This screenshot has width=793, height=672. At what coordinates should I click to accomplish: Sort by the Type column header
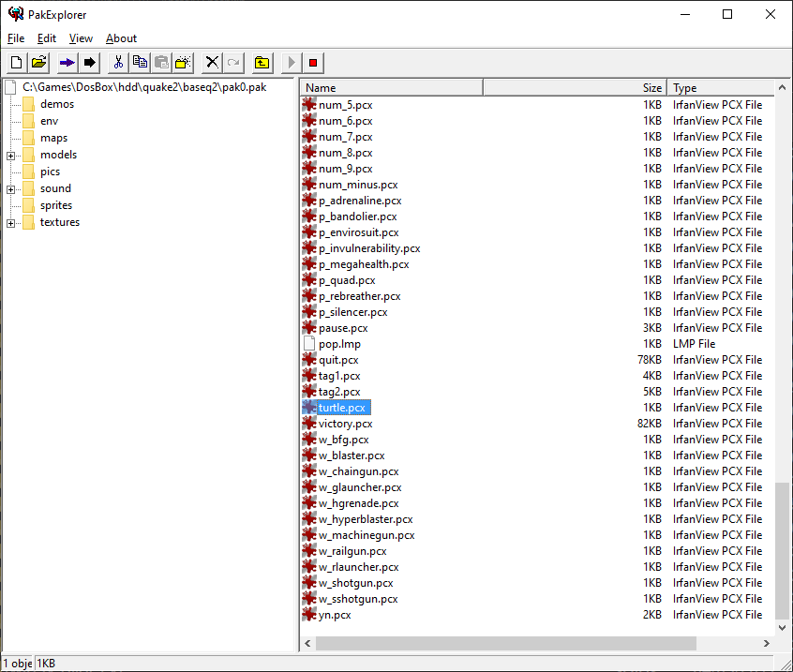click(x=721, y=88)
